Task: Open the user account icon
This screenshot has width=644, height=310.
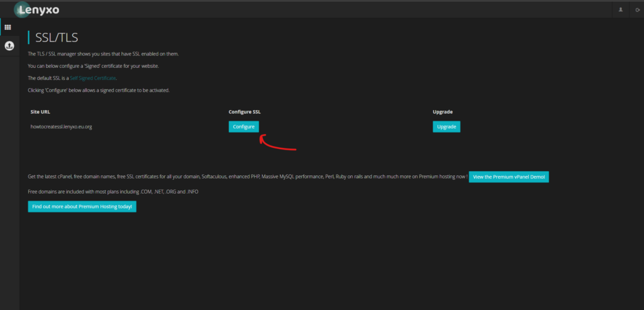Action: [621, 9]
